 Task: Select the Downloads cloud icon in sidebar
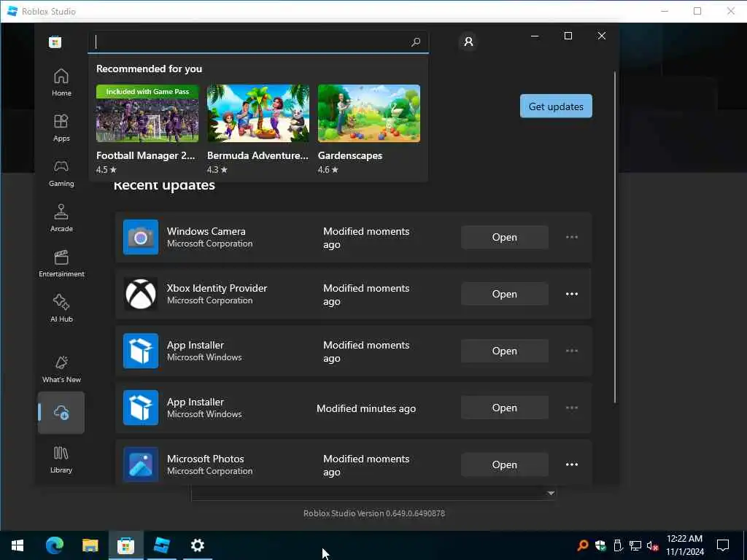(x=61, y=413)
